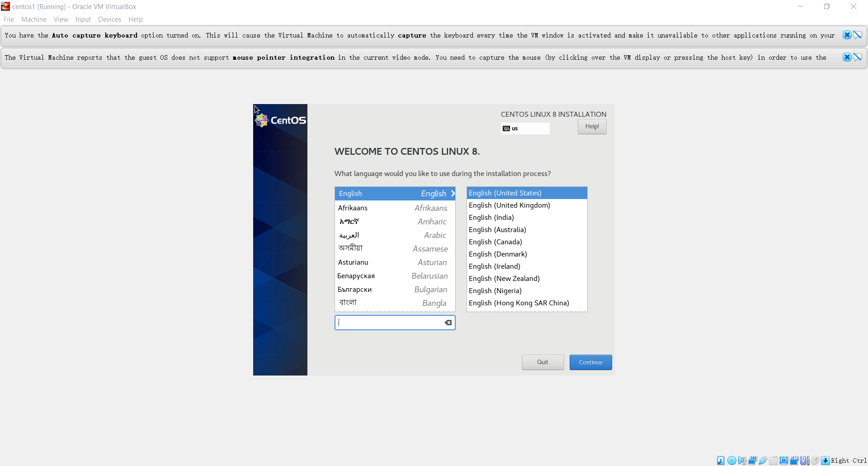This screenshot has width=868, height=466.
Task: Open the Machine menu
Action: coord(34,19)
